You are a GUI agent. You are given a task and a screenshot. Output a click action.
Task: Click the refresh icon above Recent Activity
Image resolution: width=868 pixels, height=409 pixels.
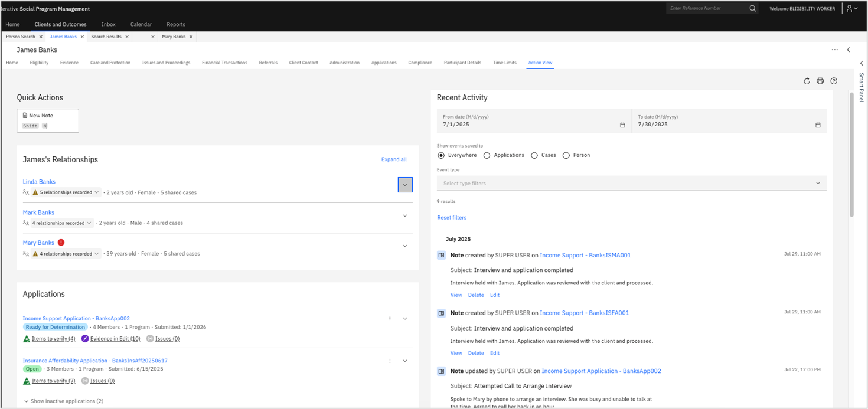coord(807,81)
